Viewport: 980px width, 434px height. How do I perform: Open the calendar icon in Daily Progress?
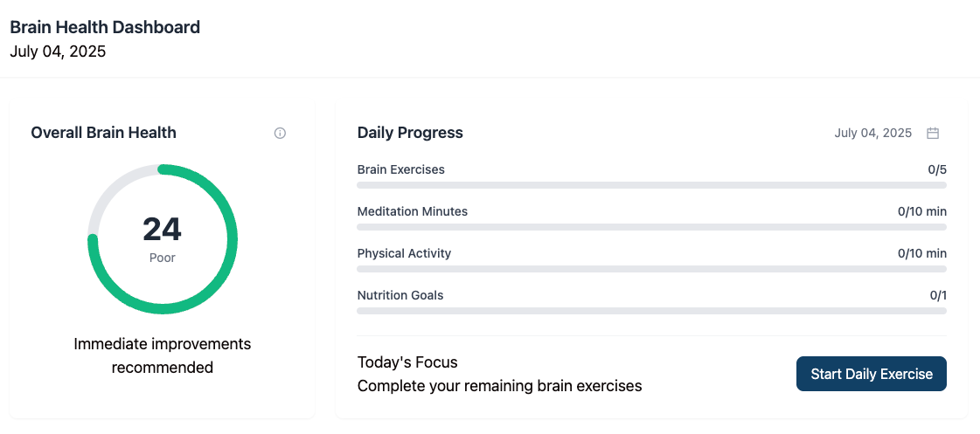(933, 133)
